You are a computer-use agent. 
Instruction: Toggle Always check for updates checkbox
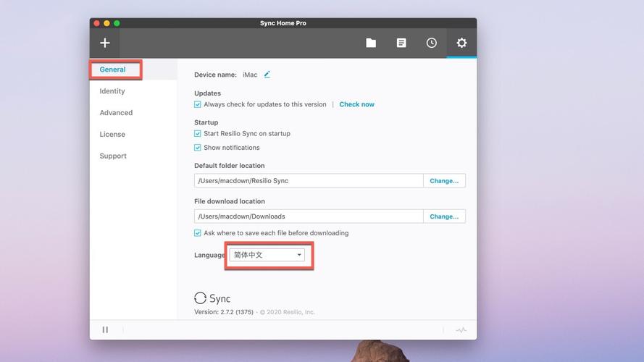click(198, 104)
